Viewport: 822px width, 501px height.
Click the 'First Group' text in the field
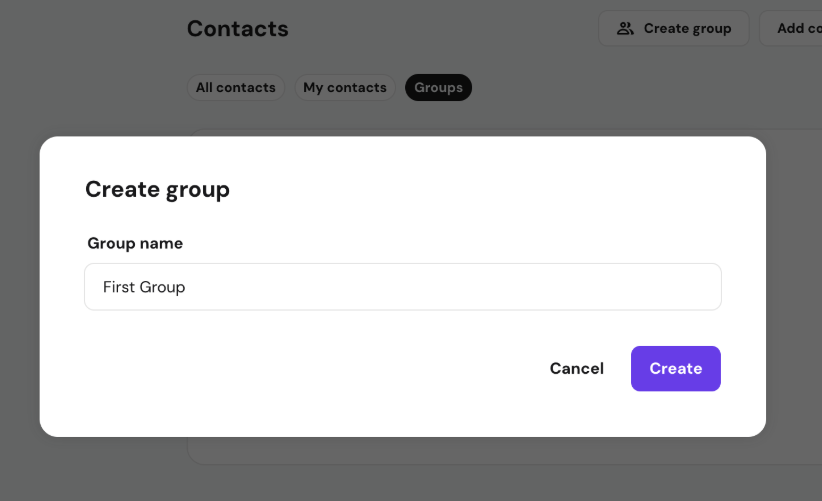144,287
